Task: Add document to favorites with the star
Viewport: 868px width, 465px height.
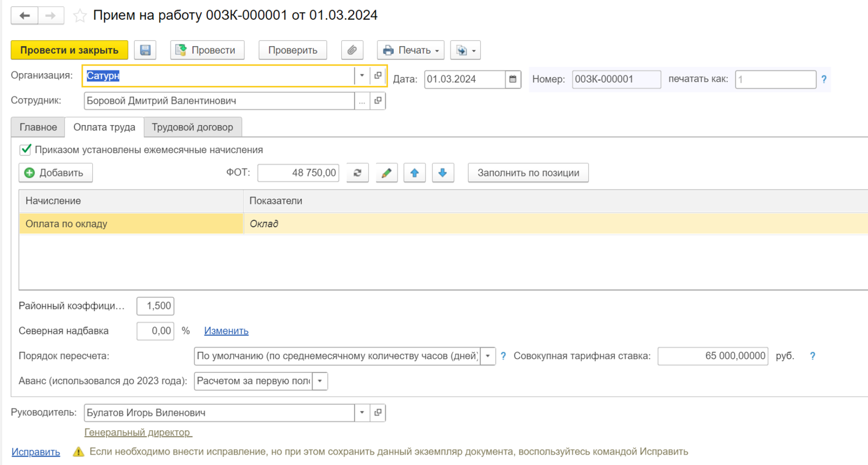Action: 80,16
